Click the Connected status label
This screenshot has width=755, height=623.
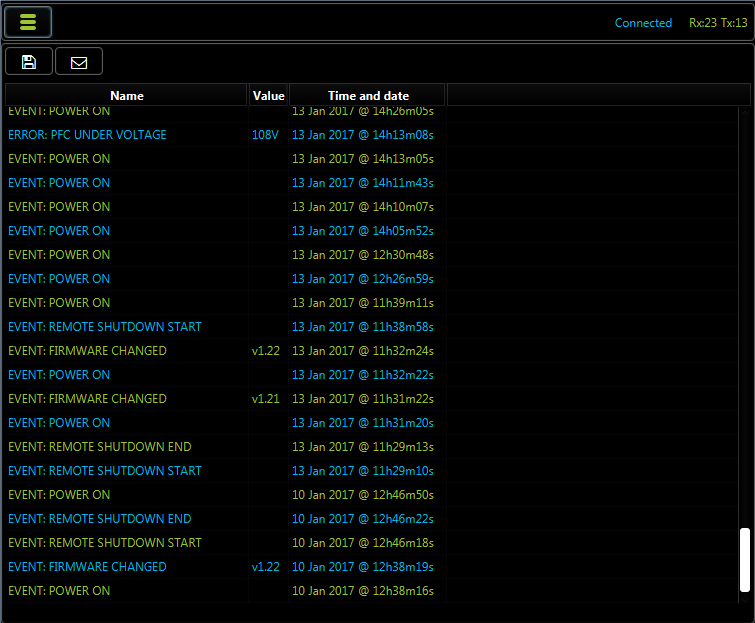643,23
